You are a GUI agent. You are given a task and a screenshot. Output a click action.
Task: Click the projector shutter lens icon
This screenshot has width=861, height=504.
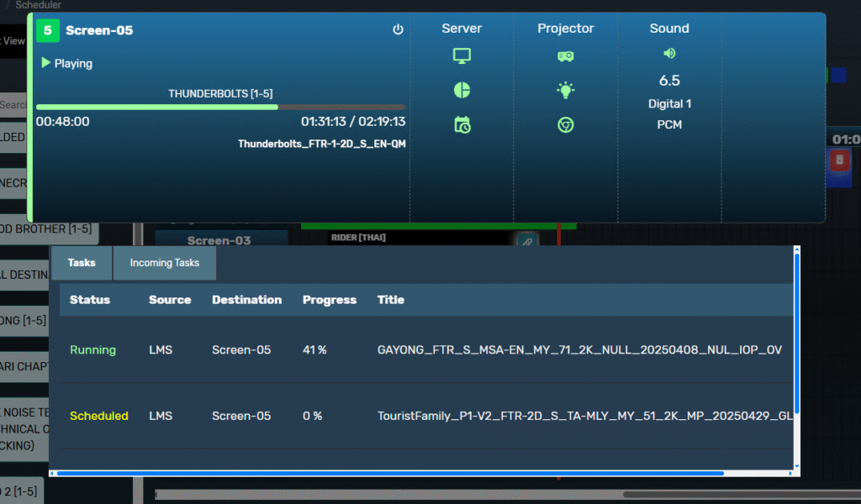click(x=566, y=124)
